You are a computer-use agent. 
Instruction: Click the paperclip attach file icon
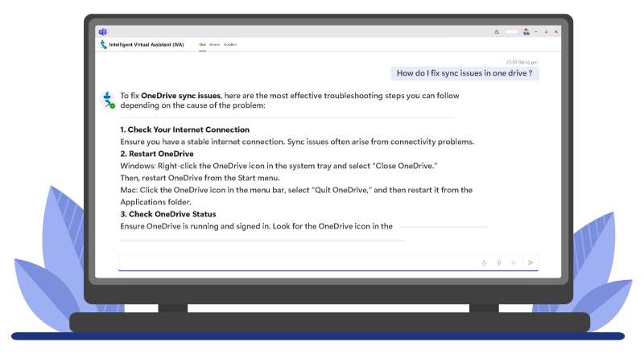click(x=498, y=262)
